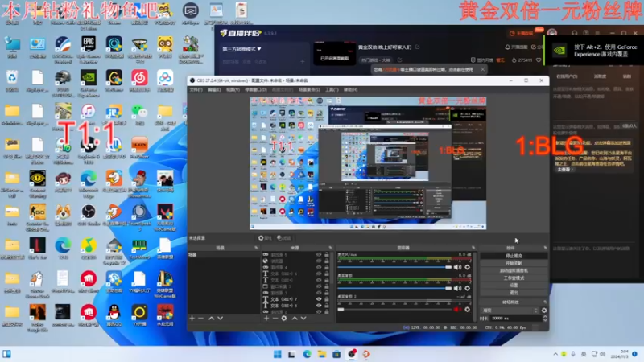The image size is (644, 362).
Task: Open 帮助(H) menu in OBS
Action: (350, 89)
